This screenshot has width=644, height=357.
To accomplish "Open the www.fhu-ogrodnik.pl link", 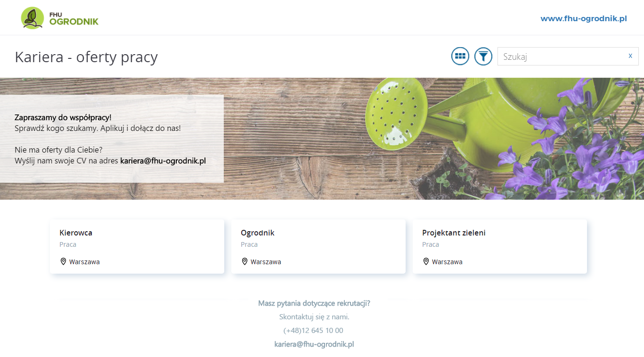I will coord(584,19).
